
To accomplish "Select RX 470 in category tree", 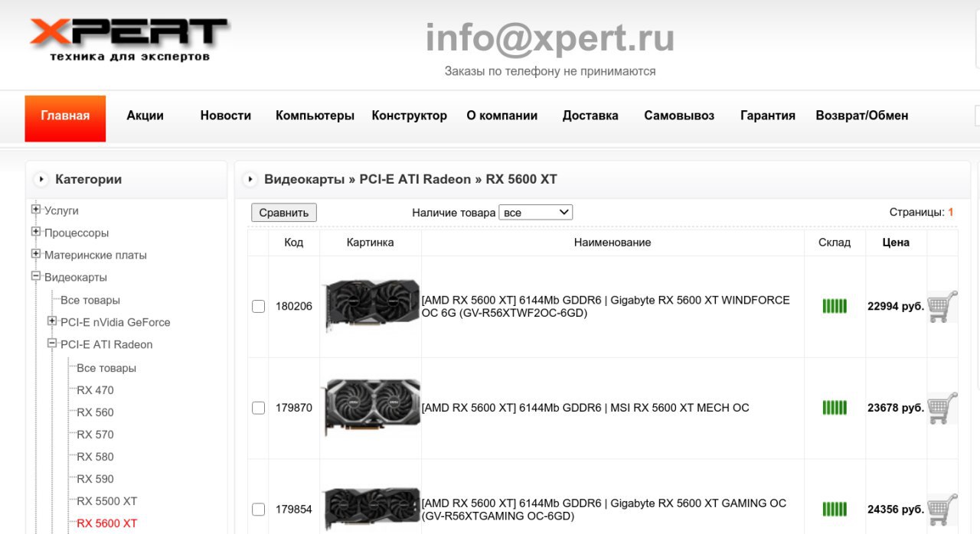I will 95,390.
